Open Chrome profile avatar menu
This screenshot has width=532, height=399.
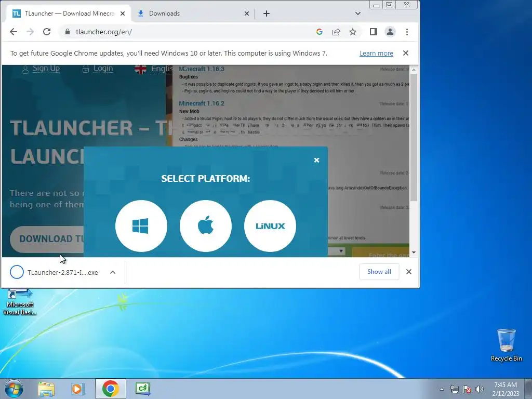[x=390, y=32]
